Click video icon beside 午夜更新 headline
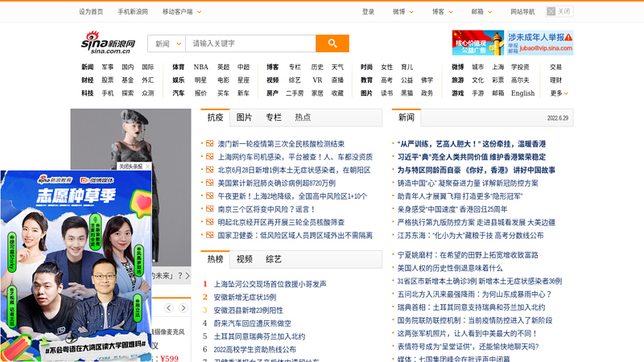The height and width of the screenshot is (362, 644). click(209, 195)
